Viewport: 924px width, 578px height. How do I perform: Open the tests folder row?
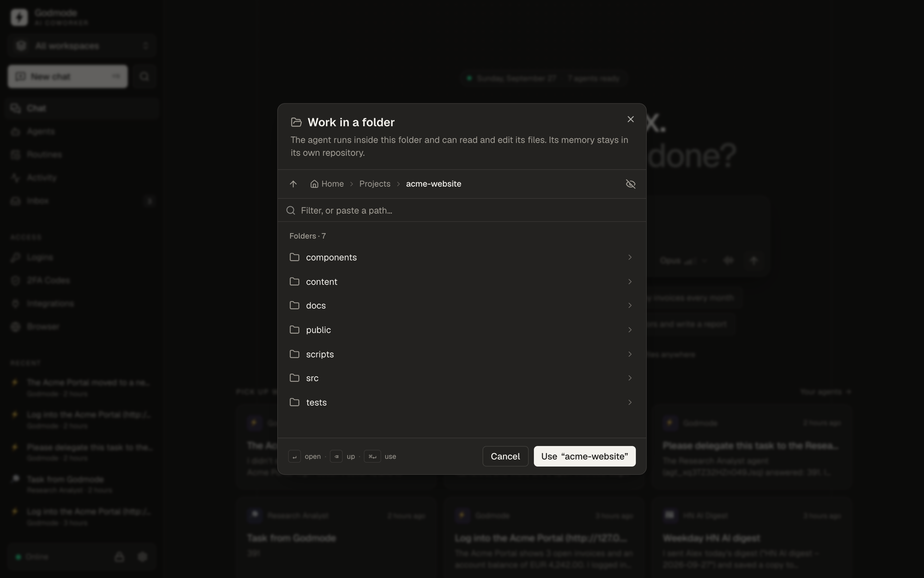pyautogui.click(x=462, y=402)
